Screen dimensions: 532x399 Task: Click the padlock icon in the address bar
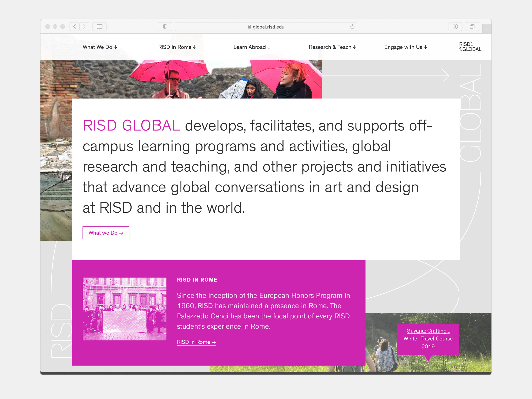249,27
